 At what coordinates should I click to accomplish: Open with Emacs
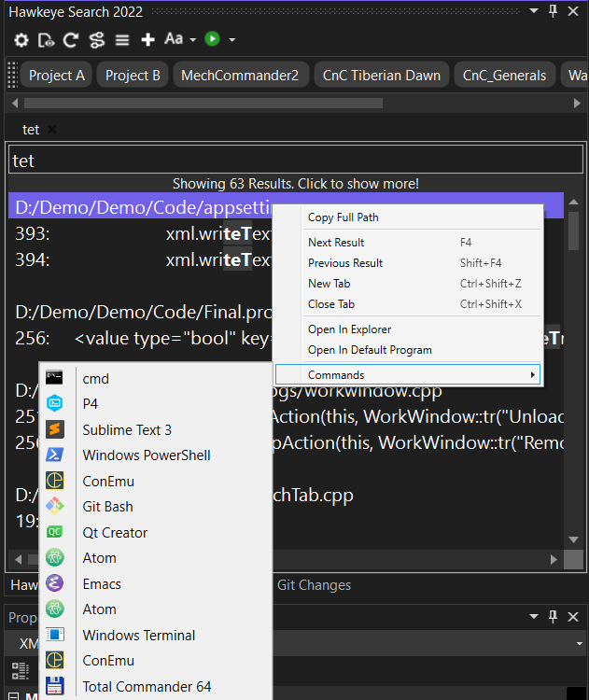point(156,584)
